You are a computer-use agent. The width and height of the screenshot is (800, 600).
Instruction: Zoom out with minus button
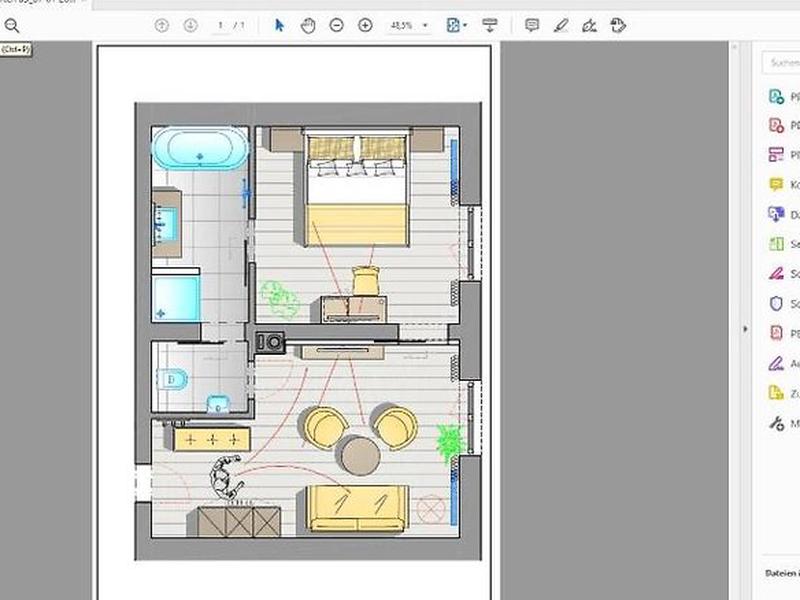point(337,25)
